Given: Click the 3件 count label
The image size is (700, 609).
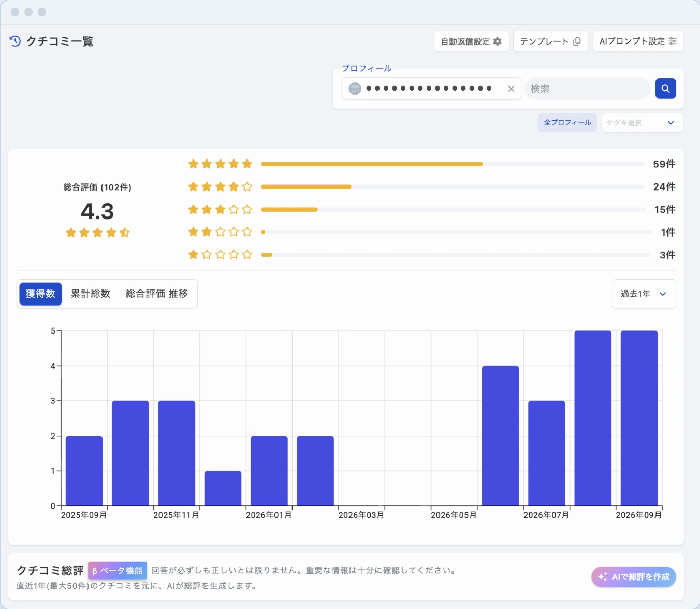Looking at the screenshot, I should tap(667, 255).
